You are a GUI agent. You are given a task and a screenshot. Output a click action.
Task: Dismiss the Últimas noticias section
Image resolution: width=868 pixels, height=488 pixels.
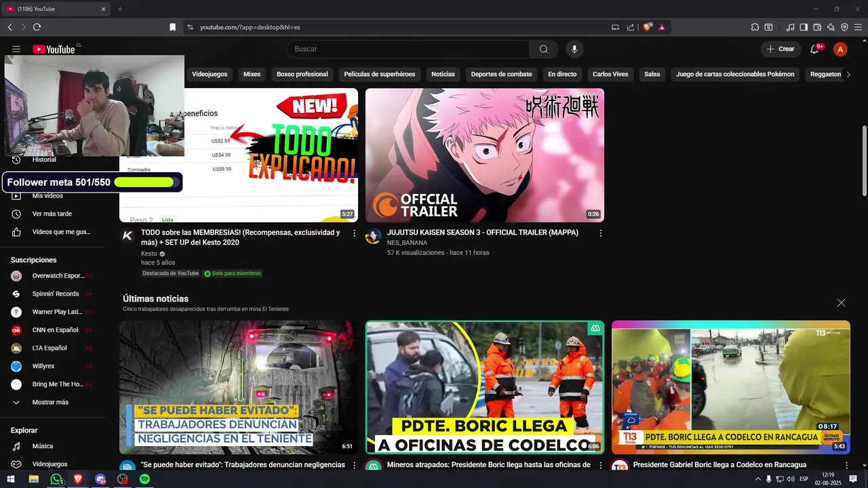point(841,303)
